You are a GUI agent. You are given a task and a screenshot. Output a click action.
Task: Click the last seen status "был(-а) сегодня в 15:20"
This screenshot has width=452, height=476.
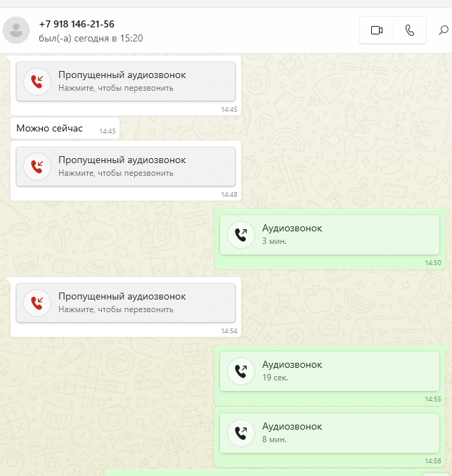(91, 38)
